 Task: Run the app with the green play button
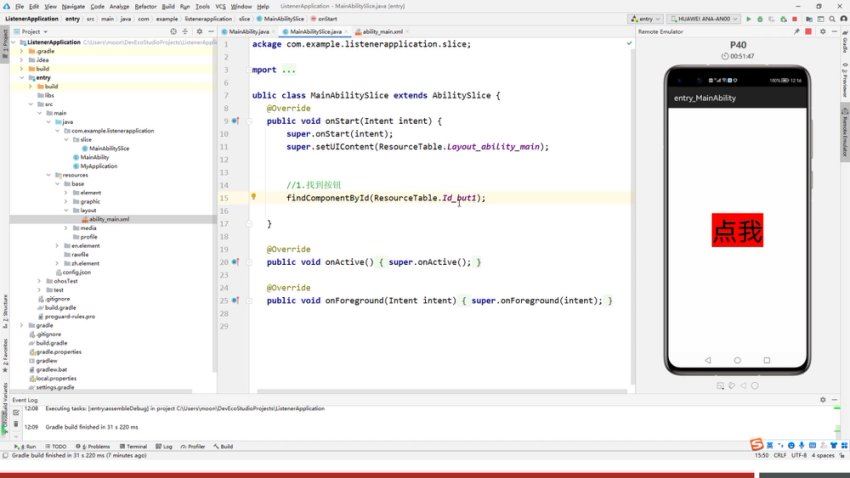click(749, 19)
